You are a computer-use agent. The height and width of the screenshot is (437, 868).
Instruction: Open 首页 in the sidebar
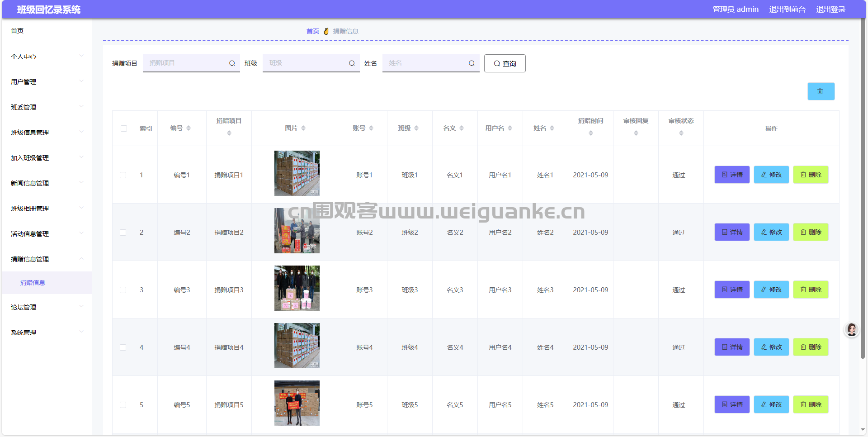(x=47, y=31)
